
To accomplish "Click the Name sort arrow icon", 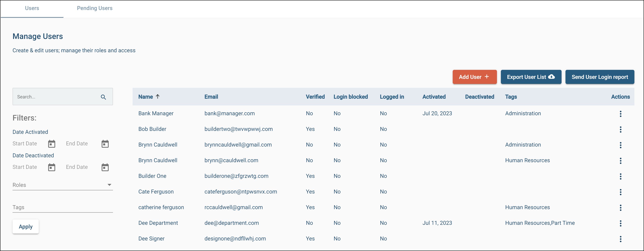I will click(157, 96).
